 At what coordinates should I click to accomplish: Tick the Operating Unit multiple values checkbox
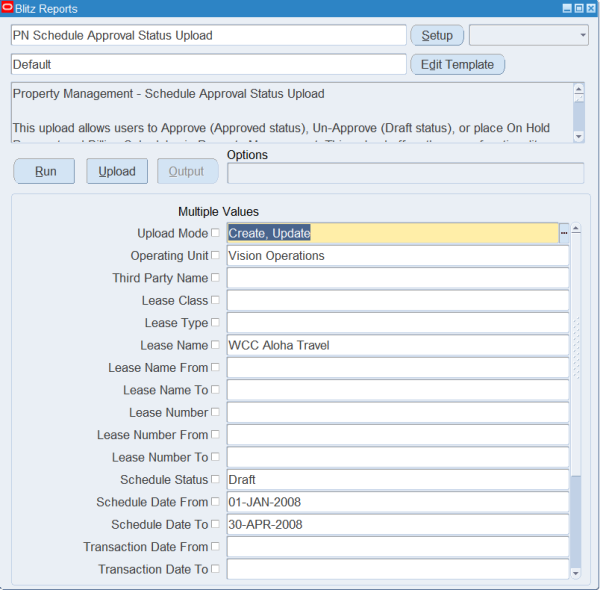[x=215, y=255]
